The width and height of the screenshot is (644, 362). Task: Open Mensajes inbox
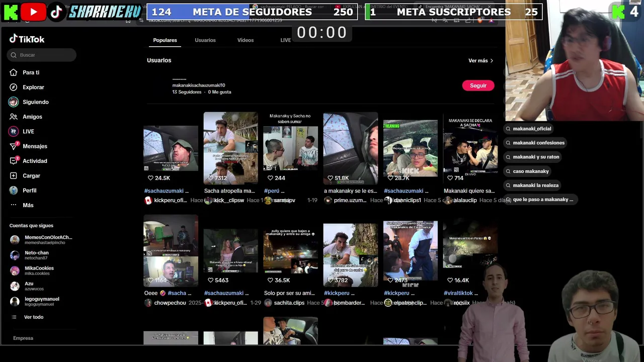pos(35,146)
